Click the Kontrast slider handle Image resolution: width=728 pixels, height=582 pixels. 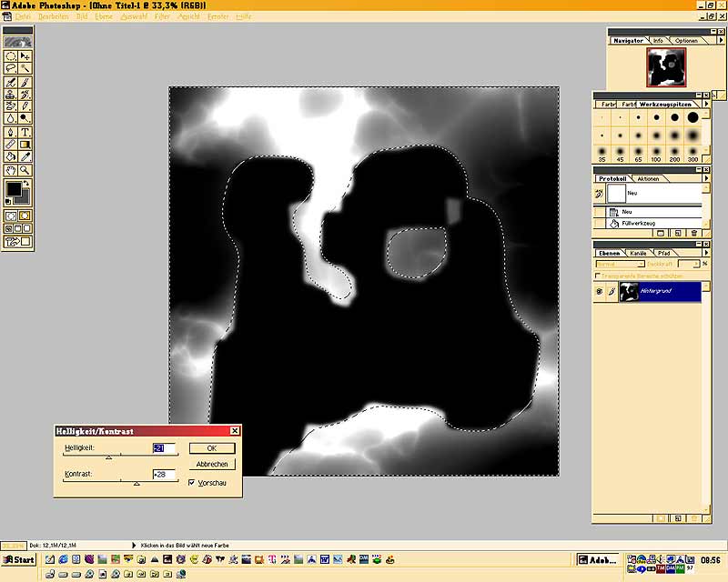[x=136, y=484]
